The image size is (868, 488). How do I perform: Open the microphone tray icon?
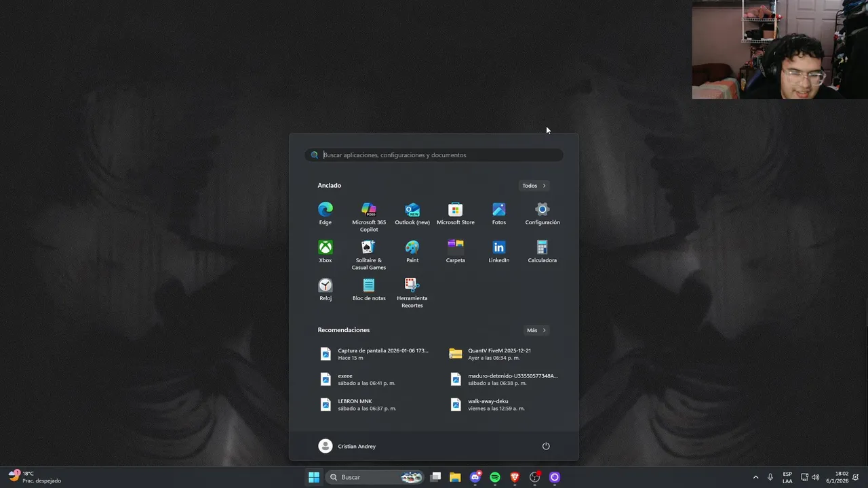point(770,477)
